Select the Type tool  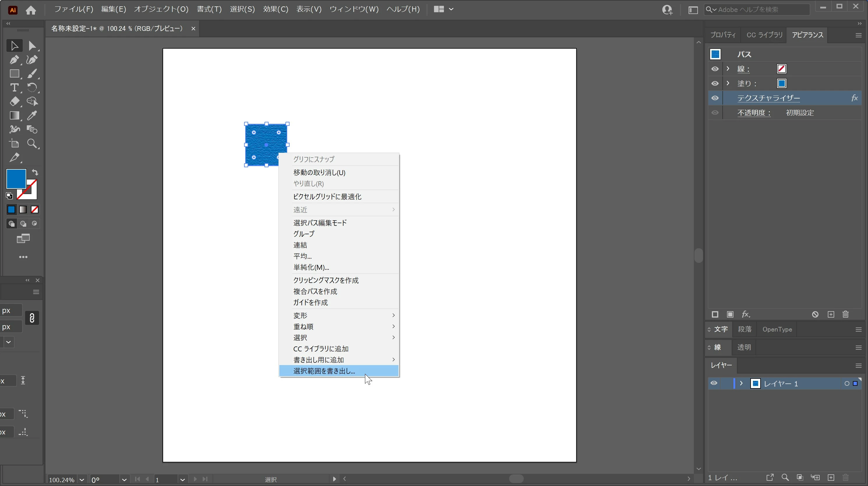[x=14, y=88]
